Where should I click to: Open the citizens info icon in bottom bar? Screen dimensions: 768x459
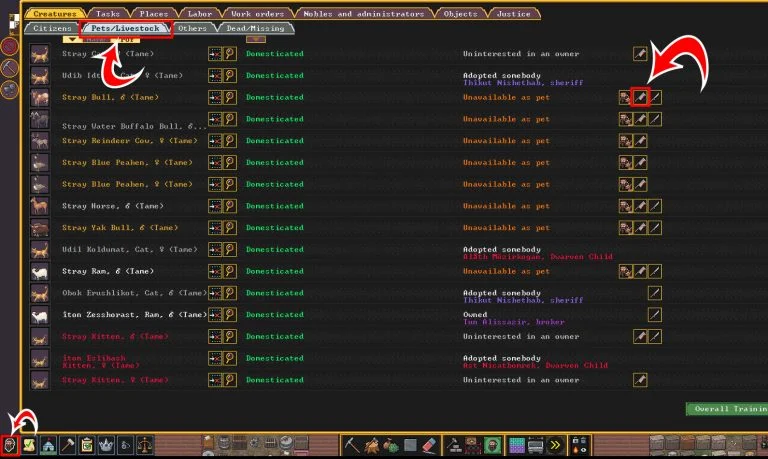(10, 445)
